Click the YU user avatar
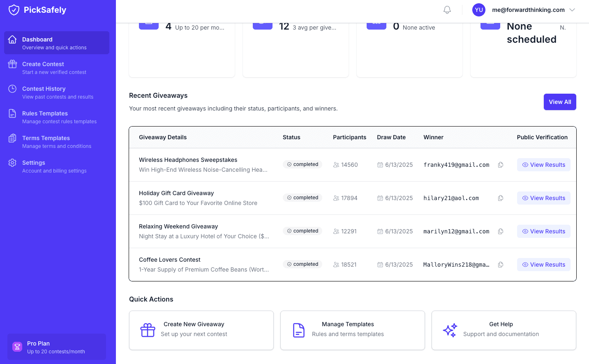This screenshot has height=364, width=589. [x=479, y=10]
